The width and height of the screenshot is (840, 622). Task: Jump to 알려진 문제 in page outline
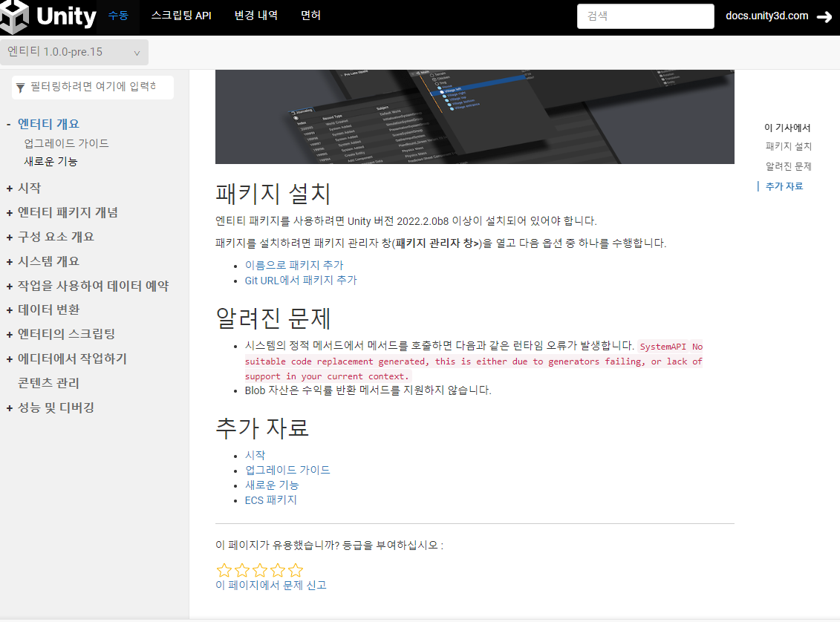click(x=789, y=166)
